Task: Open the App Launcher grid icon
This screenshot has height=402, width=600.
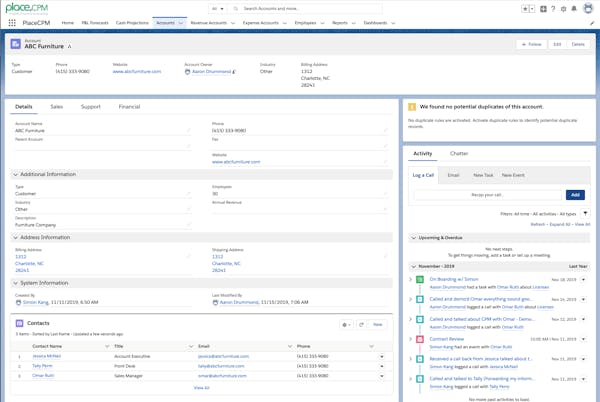Action: [12, 21]
